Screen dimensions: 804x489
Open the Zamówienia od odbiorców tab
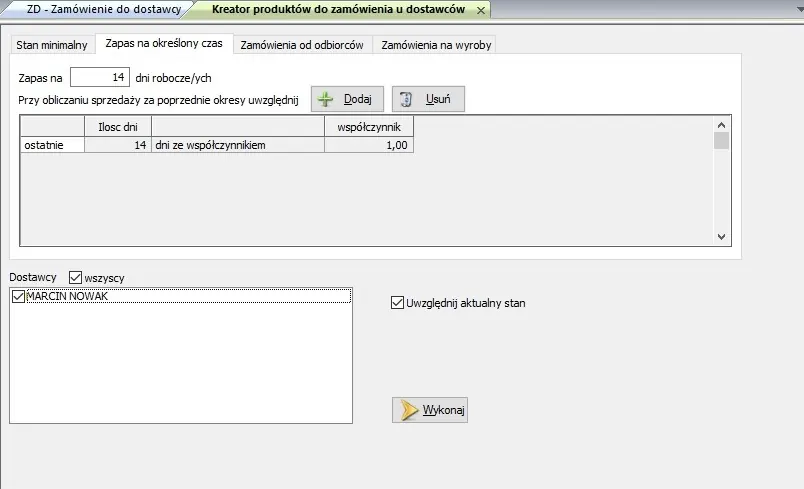(302, 45)
